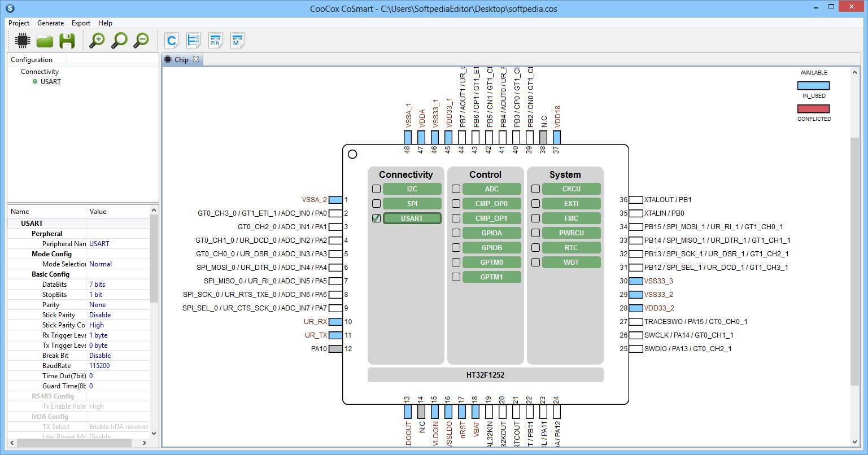Click the red CONFLICTED legend swatch

click(813, 109)
